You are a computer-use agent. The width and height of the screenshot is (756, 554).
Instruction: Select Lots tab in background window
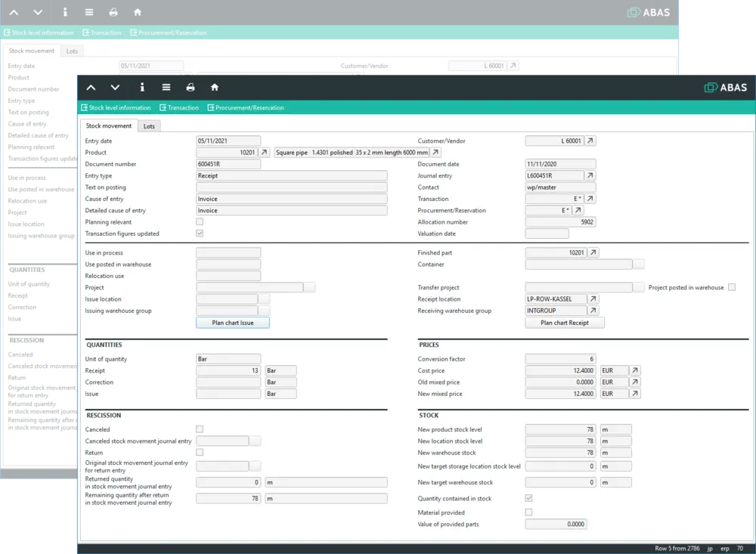pos(72,51)
